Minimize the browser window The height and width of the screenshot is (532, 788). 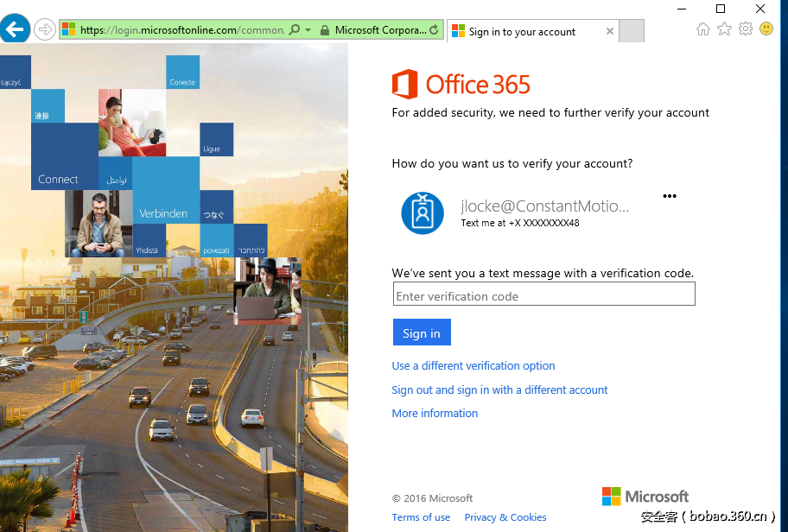click(682, 9)
